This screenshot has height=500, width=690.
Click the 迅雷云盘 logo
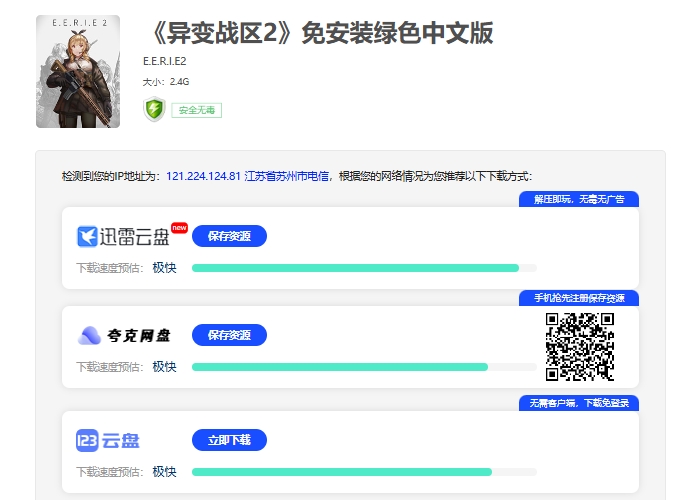click(x=123, y=236)
